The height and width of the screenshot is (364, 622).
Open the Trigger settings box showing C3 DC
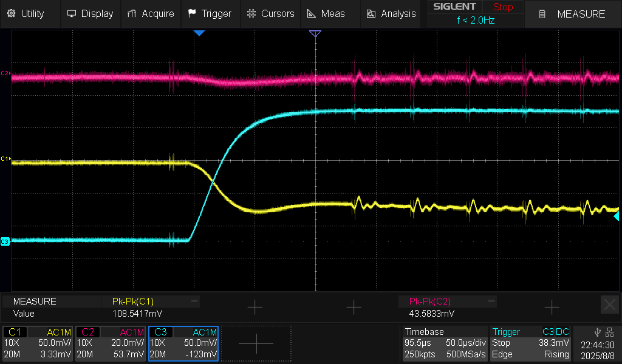click(x=530, y=343)
